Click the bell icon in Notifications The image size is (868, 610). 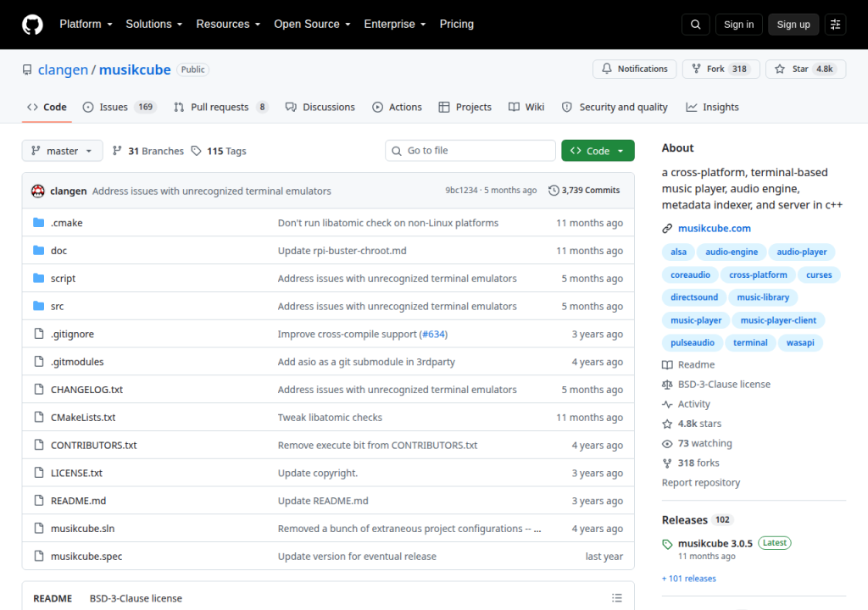[607, 69]
